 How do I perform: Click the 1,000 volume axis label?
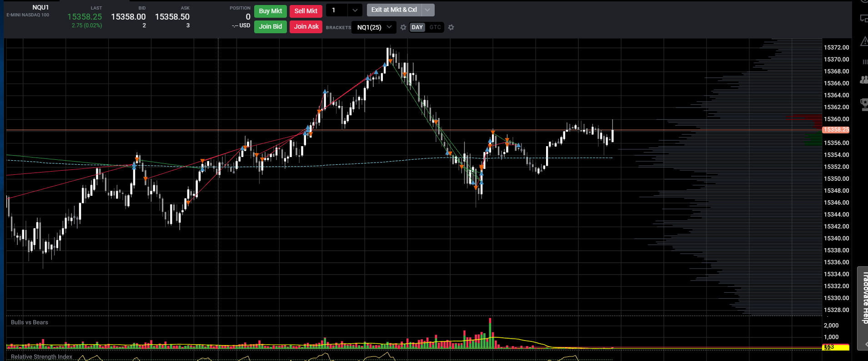coord(831,337)
